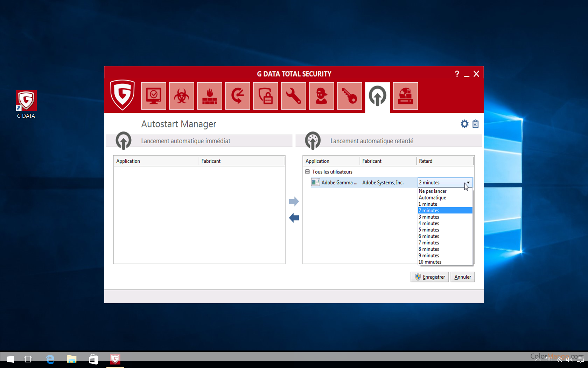Click the G DATA taskbar button
The height and width of the screenshot is (368, 588).
tap(115, 359)
